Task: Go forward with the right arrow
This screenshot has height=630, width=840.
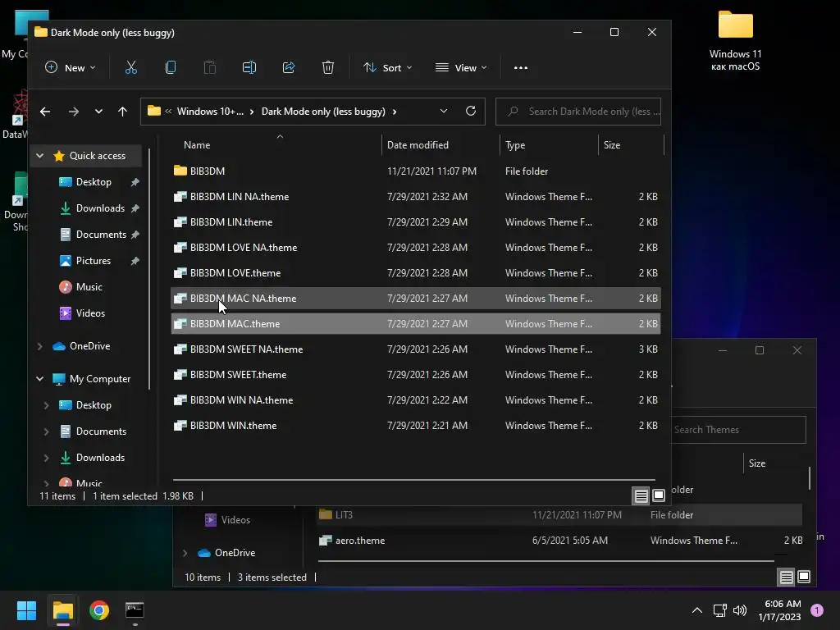Action: (x=73, y=112)
